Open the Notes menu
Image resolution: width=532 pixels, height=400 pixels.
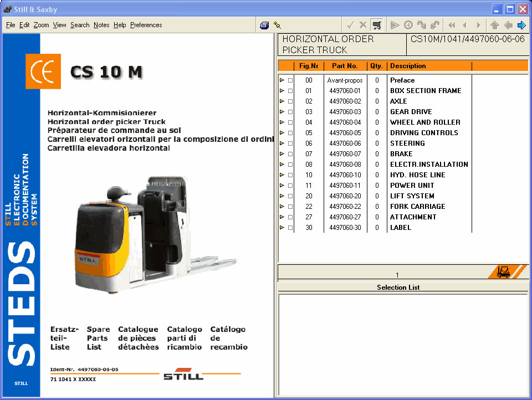click(101, 25)
